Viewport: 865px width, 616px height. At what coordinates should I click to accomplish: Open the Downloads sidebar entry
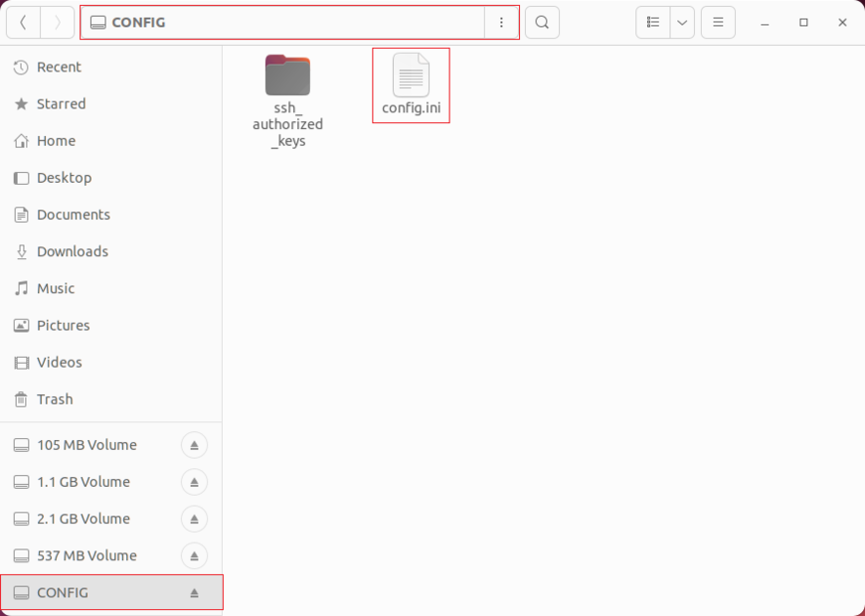coord(72,251)
